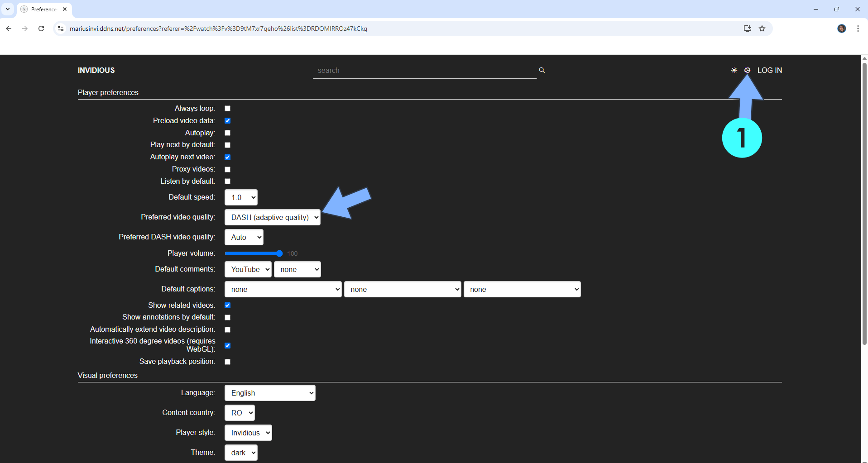Enable the Always loop checkbox
Image resolution: width=868 pixels, height=463 pixels.
pyautogui.click(x=227, y=109)
